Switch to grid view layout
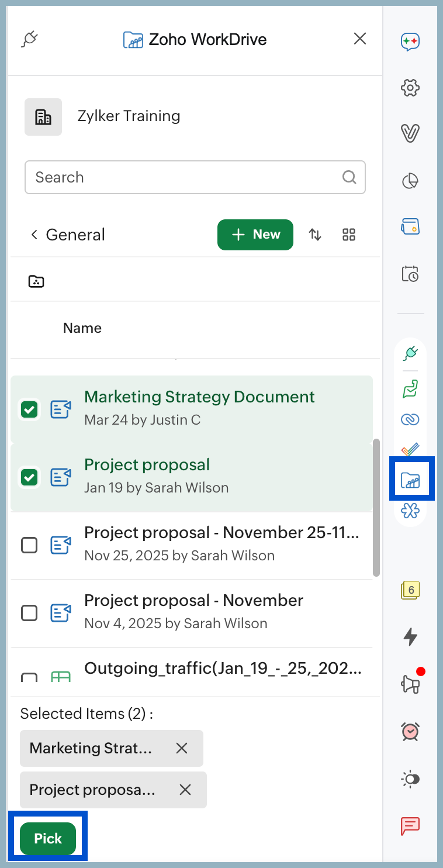Screen dimensions: 443x868 click(349, 235)
